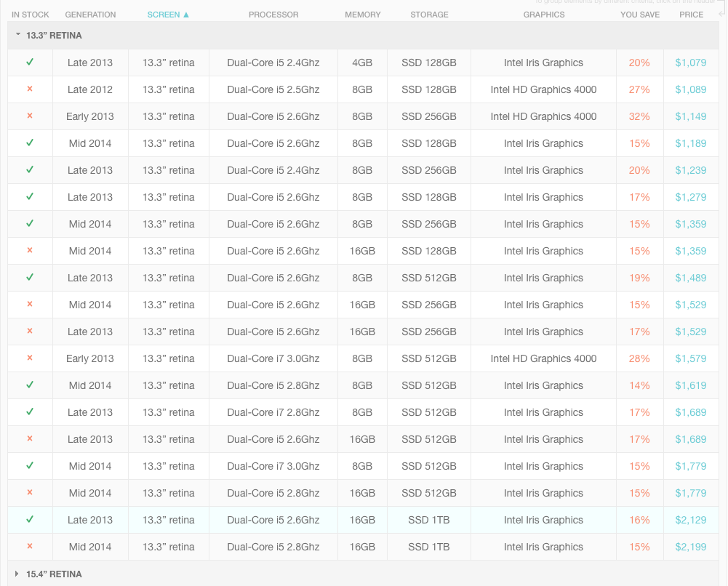Sort by the YOU SAVE column header
Screen dimensions: 728x586
640,15
